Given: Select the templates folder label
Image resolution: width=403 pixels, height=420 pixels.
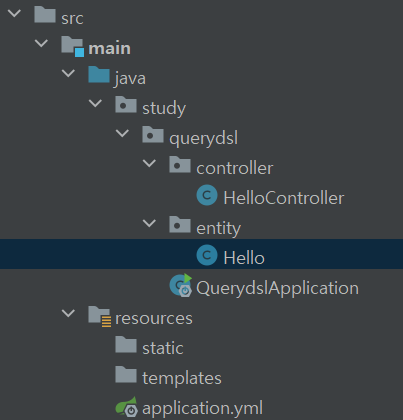Looking at the screenshot, I should click(x=182, y=379).
